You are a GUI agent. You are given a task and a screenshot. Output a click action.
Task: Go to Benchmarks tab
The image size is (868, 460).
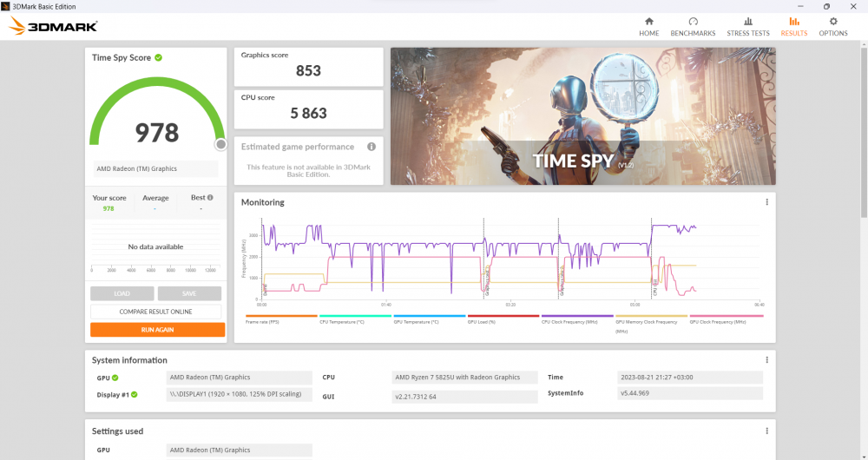point(693,27)
